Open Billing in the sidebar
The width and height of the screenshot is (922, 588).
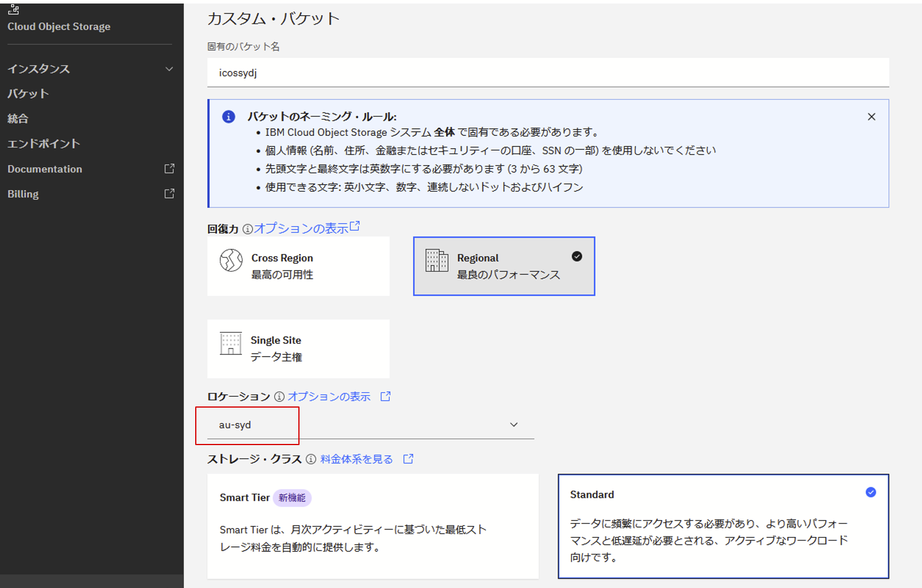coord(23,194)
